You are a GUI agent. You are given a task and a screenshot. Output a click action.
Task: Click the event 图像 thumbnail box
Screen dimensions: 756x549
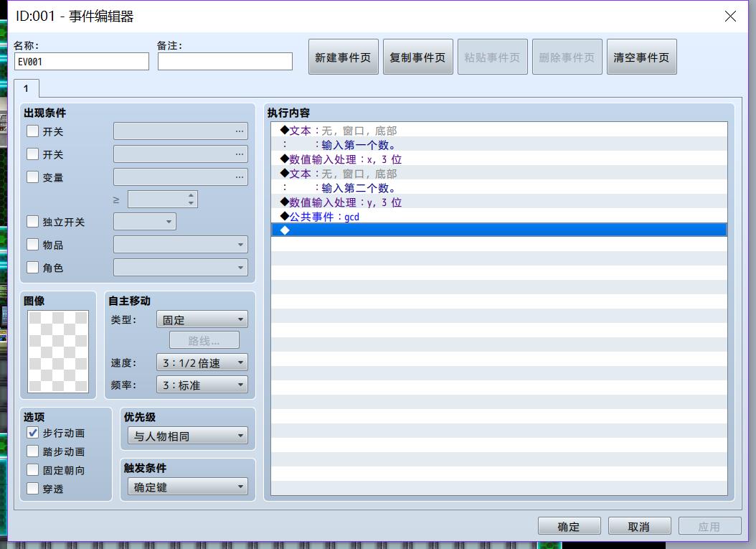[x=58, y=352]
